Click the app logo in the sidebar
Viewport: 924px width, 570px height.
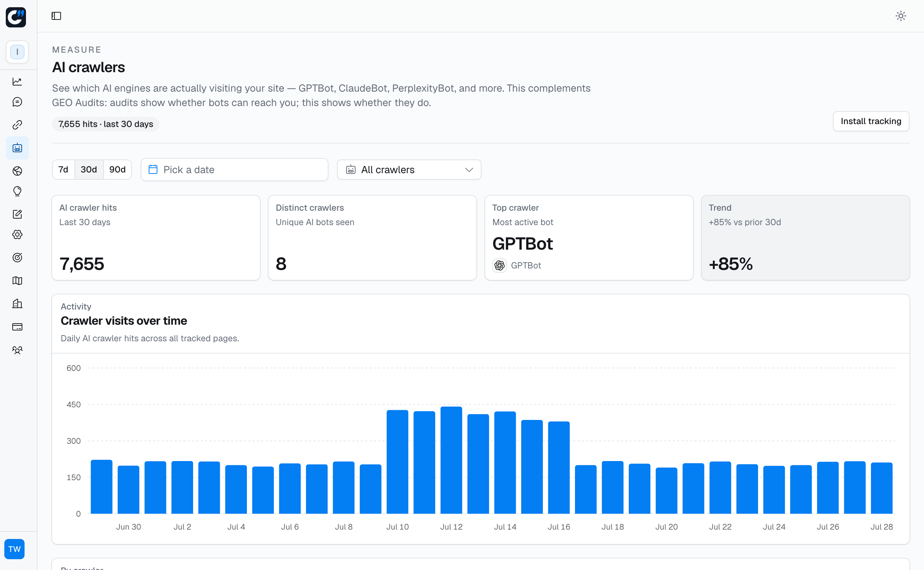pos(16,17)
